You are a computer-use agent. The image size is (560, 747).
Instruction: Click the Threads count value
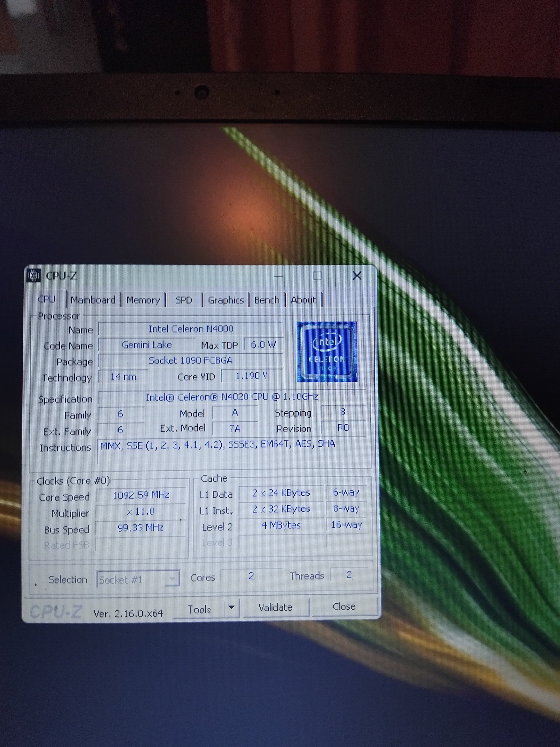[349, 574]
